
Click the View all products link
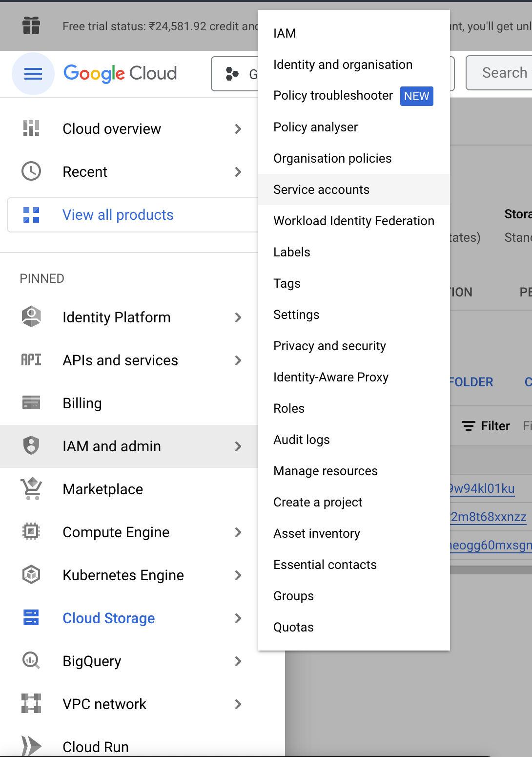(118, 215)
